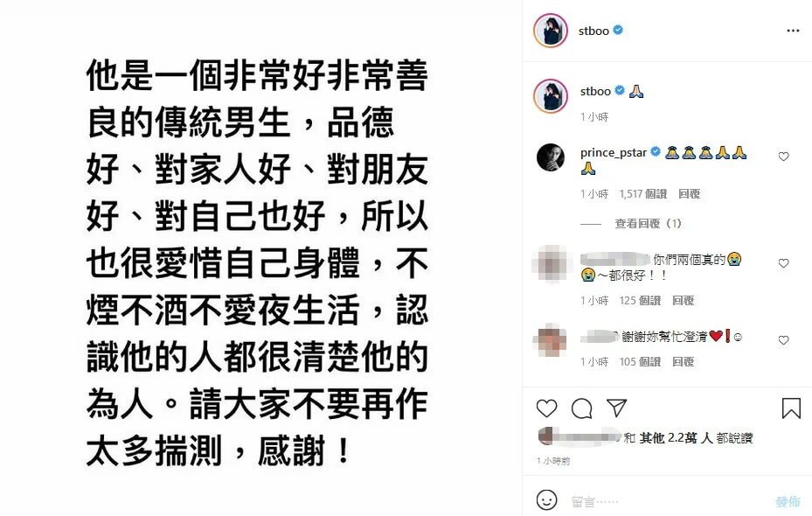The image size is (812, 516).
Task: Open the comment bubble icon
Action: 581,408
